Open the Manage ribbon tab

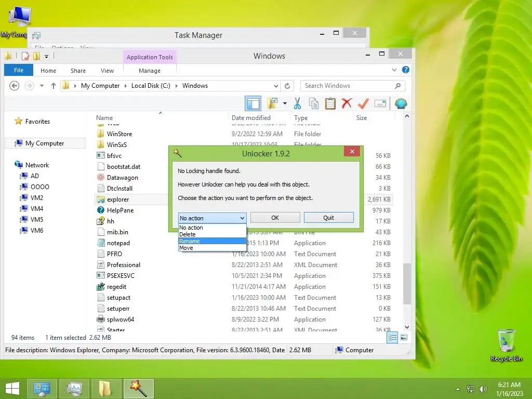pos(150,71)
